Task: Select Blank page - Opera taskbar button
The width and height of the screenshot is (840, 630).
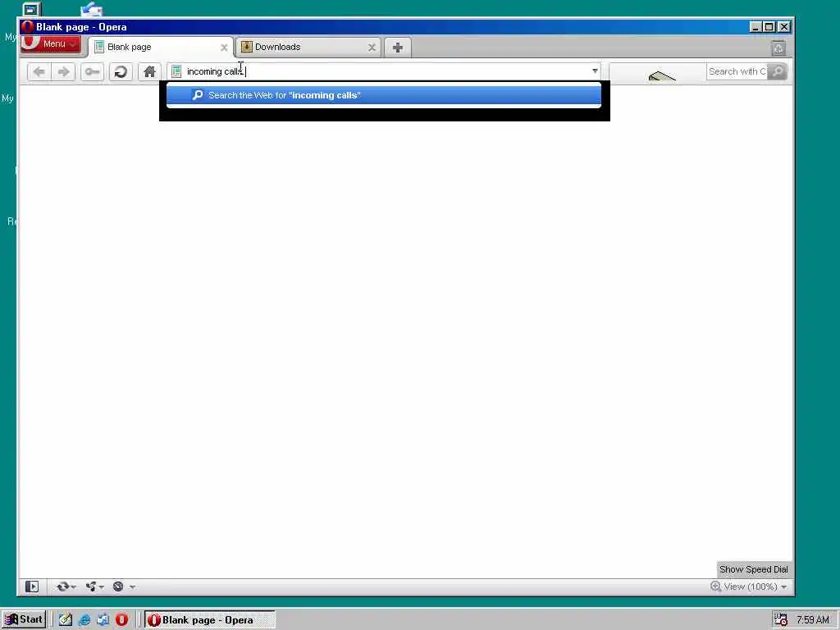Action: tap(210, 620)
